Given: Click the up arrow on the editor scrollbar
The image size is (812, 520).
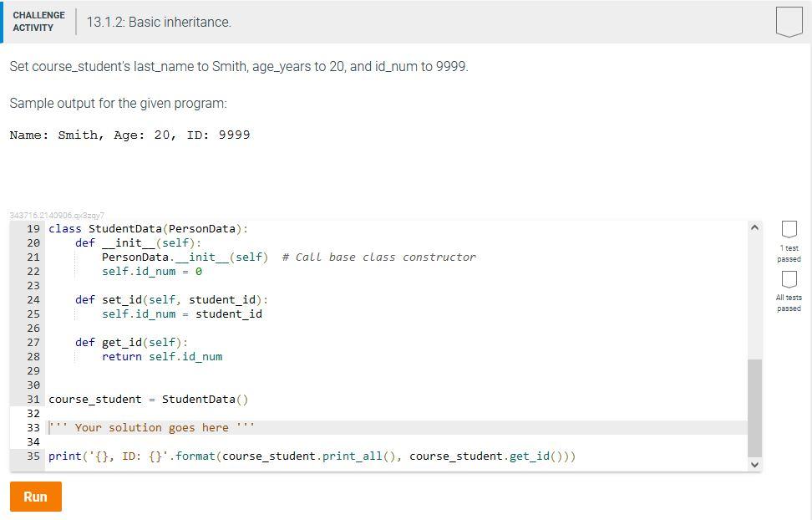Looking at the screenshot, I should click(754, 226).
